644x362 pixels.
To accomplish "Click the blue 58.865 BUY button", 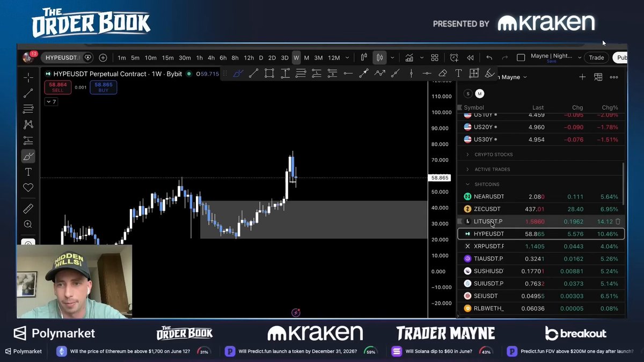I will tap(104, 87).
